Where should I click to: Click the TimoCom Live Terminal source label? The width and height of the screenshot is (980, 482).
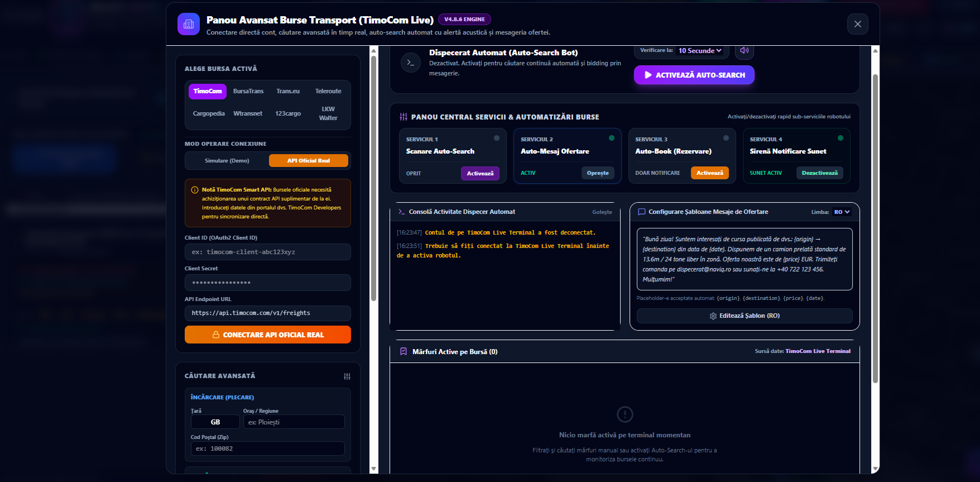(x=818, y=351)
